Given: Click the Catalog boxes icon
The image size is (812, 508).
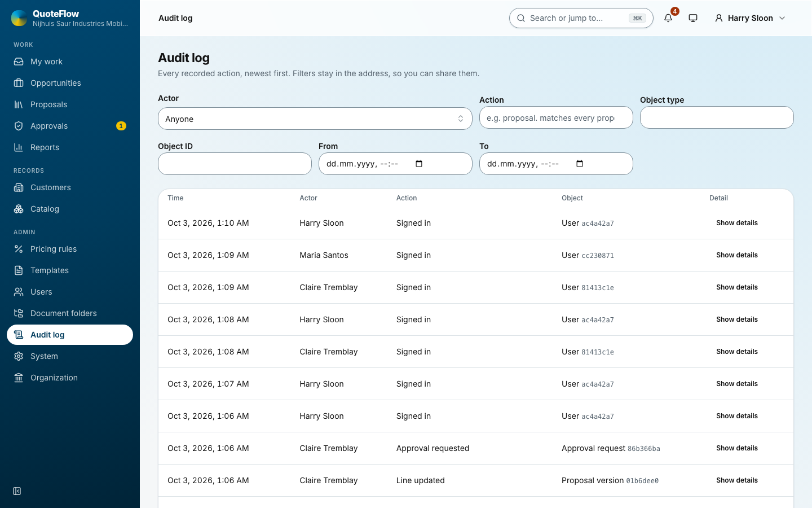Looking at the screenshot, I should pos(19,209).
